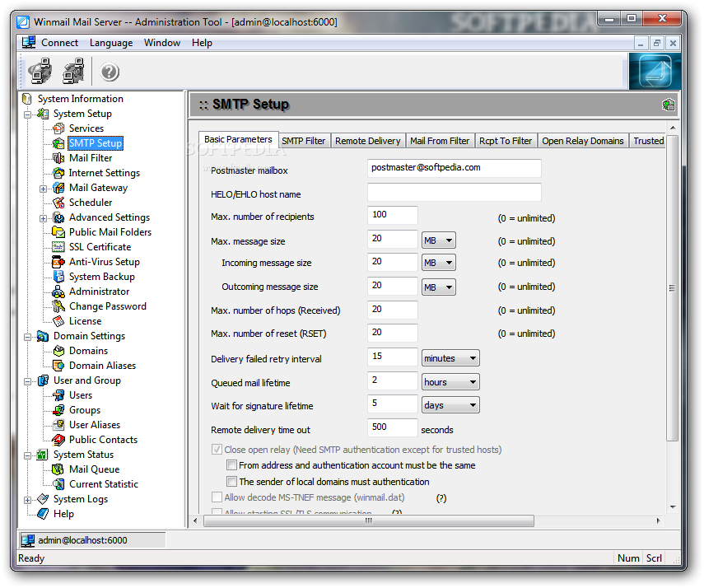Image resolution: width=704 pixels, height=588 pixels.
Task: Click the Users icon
Action: coord(58,395)
